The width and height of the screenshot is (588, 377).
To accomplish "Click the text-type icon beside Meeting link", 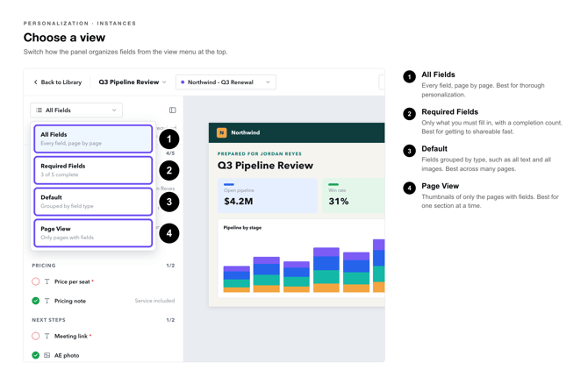I will pyautogui.click(x=47, y=336).
